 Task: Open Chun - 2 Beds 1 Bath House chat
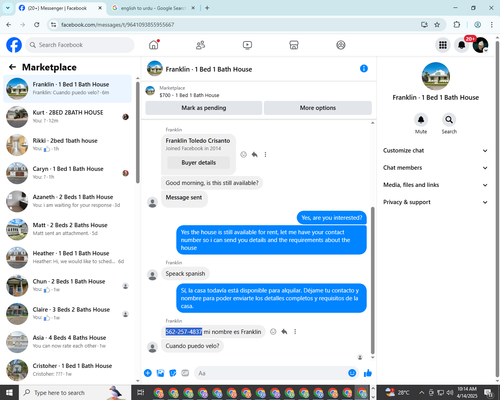[x=68, y=286]
